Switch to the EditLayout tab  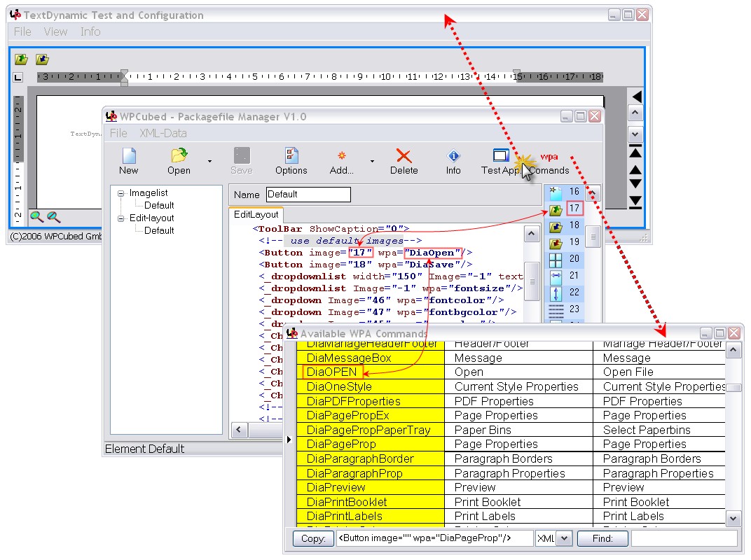(x=256, y=214)
